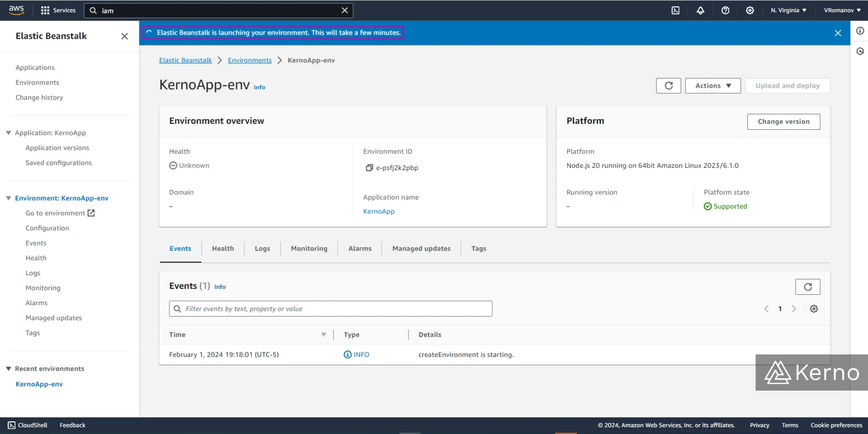Focus the AWS console search field

click(x=218, y=10)
